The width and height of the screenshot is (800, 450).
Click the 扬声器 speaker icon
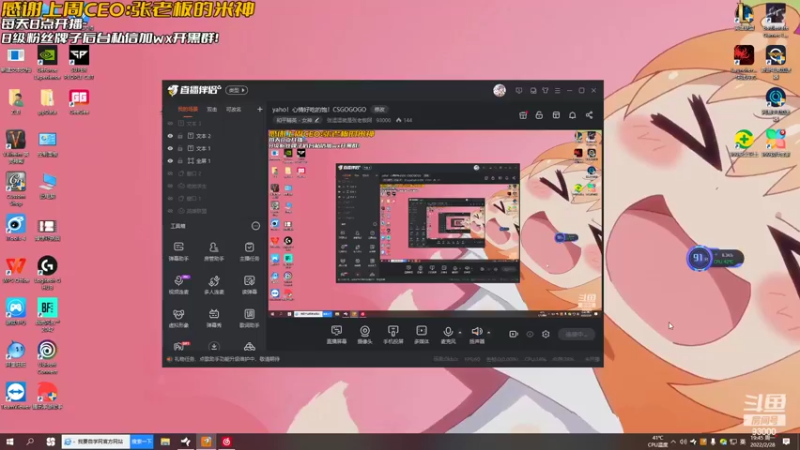[477, 332]
